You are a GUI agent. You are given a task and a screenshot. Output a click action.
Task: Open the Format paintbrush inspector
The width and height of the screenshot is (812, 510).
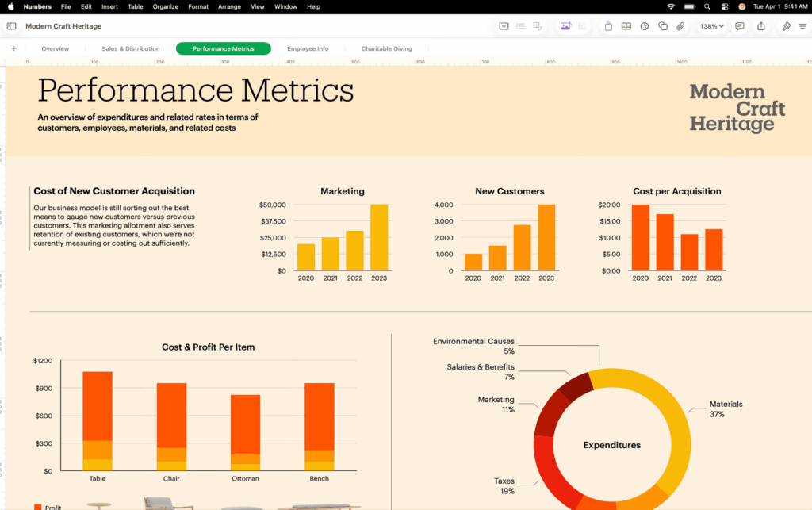786,26
